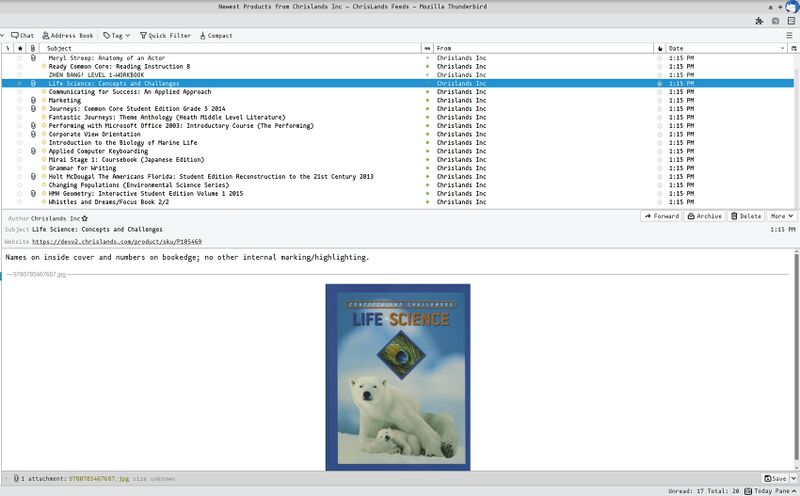The height and width of the screenshot is (496, 800).
Task: Star the ZHEN BANG! LEVEL 1-WORKBOOK message
Action: tap(20, 75)
